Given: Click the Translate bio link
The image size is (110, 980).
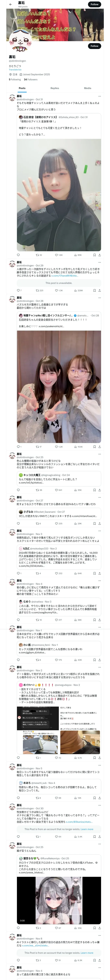Looking at the screenshot, I should tap(15, 70).
